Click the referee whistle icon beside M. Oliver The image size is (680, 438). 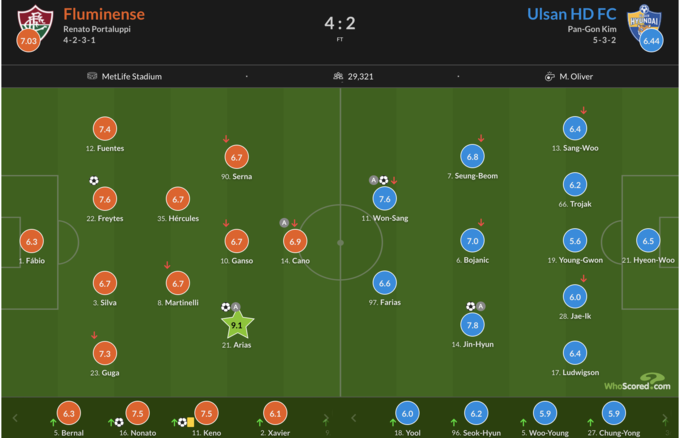pyautogui.click(x=549, y=76)
